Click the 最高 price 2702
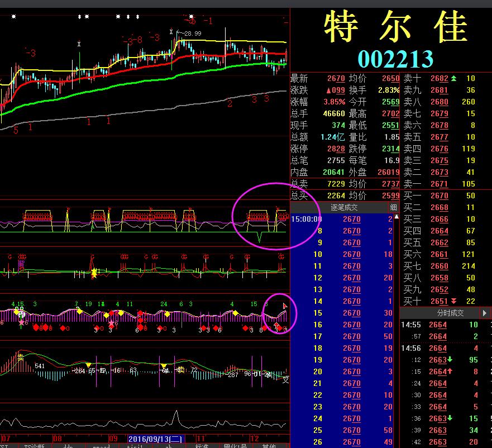This screenshot has width=492, height=448. pyautogui.click(x=391, y=113)
